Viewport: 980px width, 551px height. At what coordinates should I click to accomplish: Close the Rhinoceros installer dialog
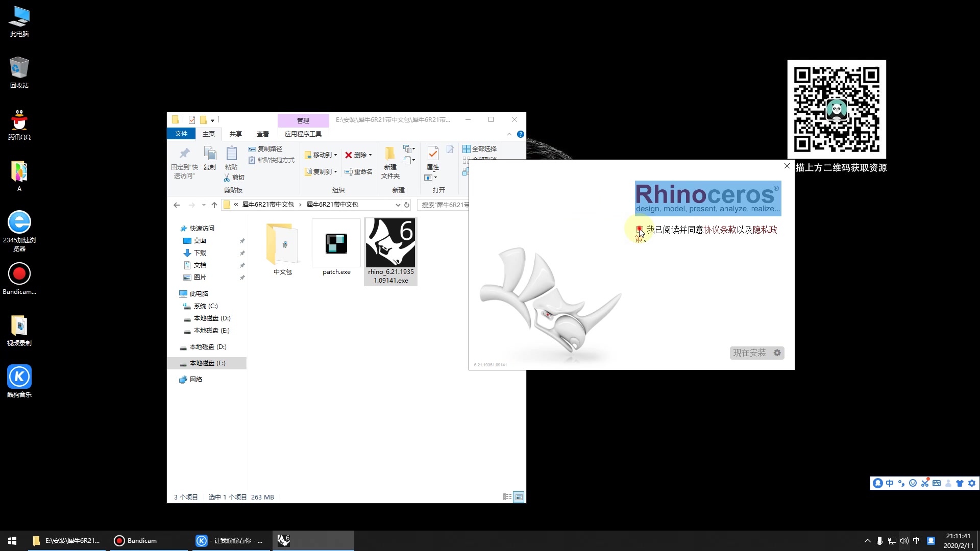point(787,166)
